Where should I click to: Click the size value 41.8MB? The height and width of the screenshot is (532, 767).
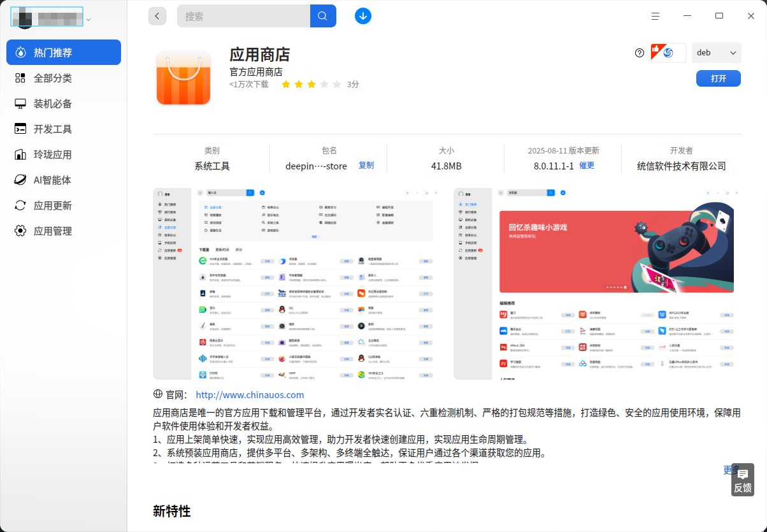[446, 166]
